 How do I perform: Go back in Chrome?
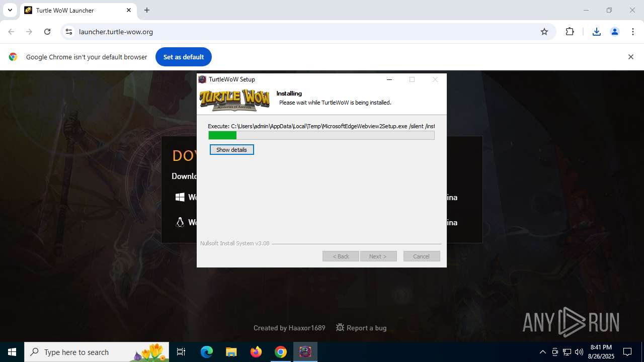[11, 32]
